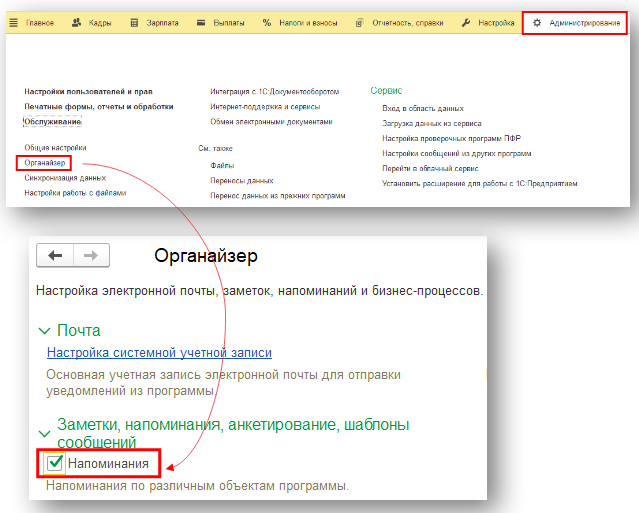Open Синхронизация данных settings
Viewport: 639px width, 513px height.
pyautogui.click(x=65, y=177)
